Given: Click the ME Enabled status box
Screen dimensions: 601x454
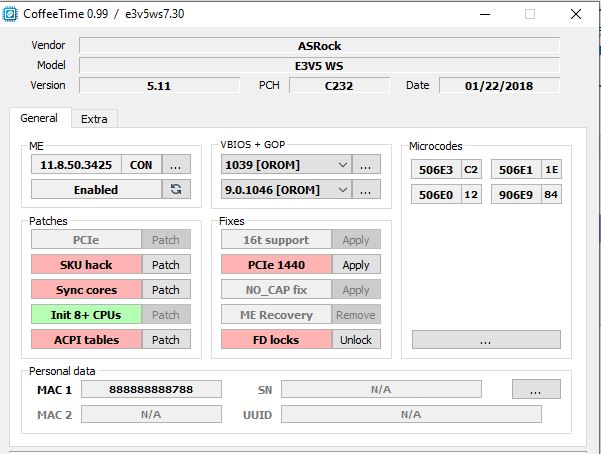Looking at the screenshot, I should pos(96,189).
